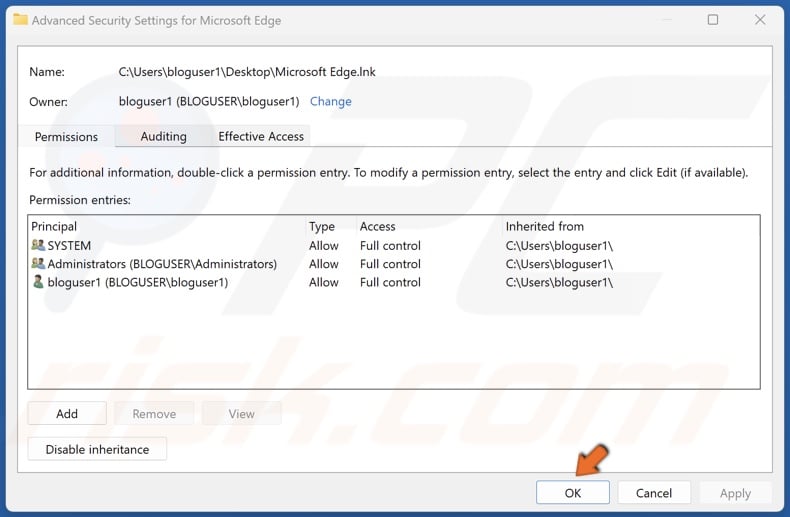This screenshot has height=517, width=790.
Task: Select the bloguser1 (BLOGUSER\bloguser1) permission entry
Action: 394,282
